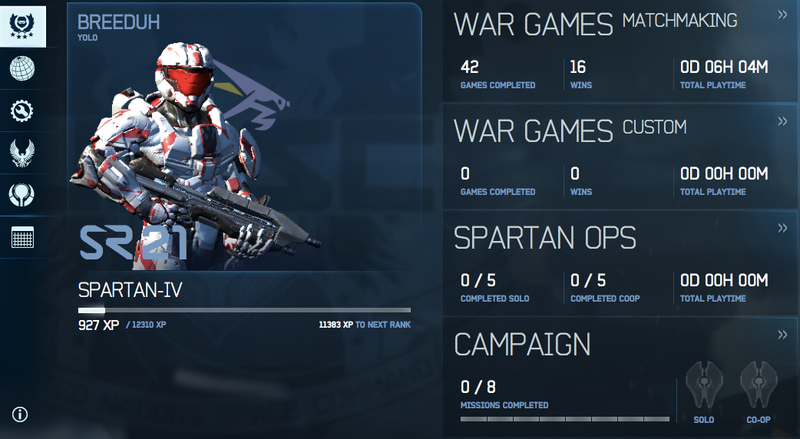Click the campaign missions completed progress bar
The image size is (800, 439).
565,419
